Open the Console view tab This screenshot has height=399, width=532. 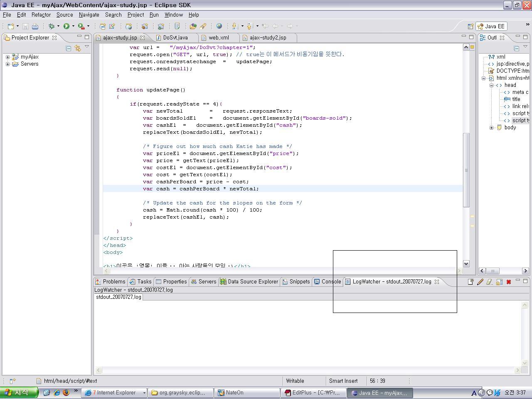point(328,281)
